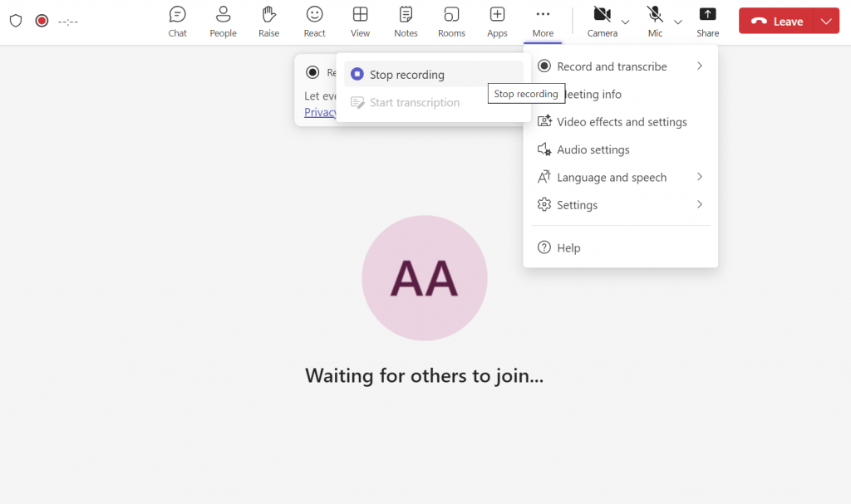Turn on the Camera
The height and width of the screenshot is (504, 851).
(602, 21)
